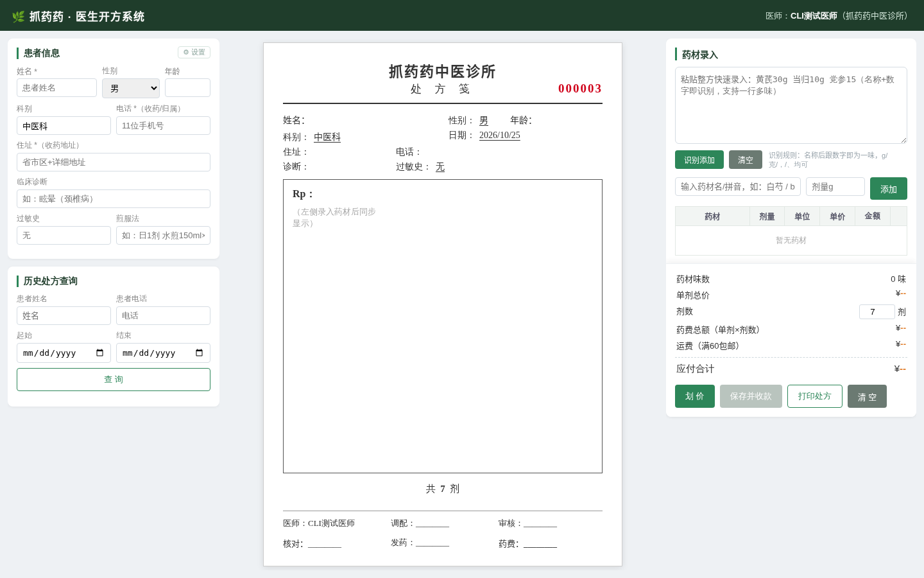The image size is (924, 578).
Task: Click the patient name 患者姓名 field
Action: (x=56, y=88)
